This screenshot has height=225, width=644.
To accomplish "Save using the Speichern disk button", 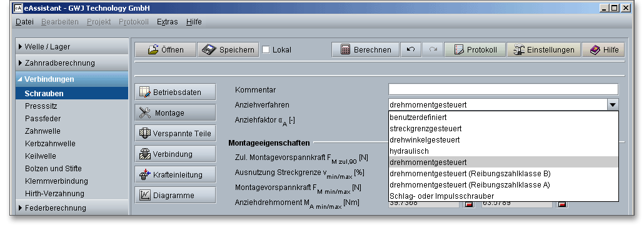I will (228, 49).
